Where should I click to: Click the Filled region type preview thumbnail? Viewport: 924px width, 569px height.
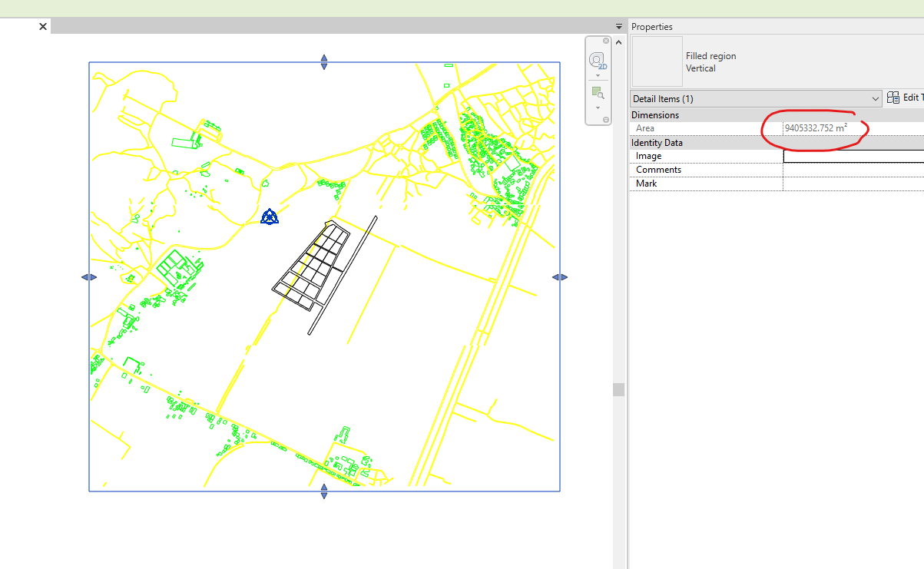click(x=657, y=61)
